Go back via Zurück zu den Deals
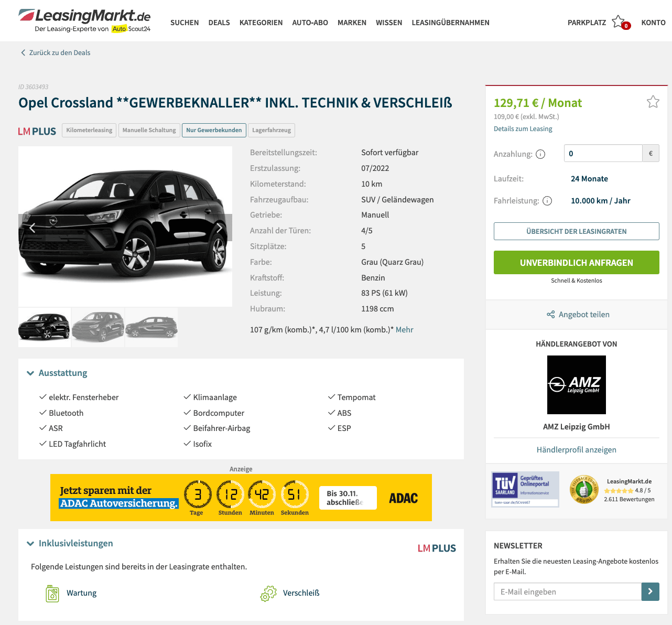This screenshot has height=625, width=672. click(56, 52)
